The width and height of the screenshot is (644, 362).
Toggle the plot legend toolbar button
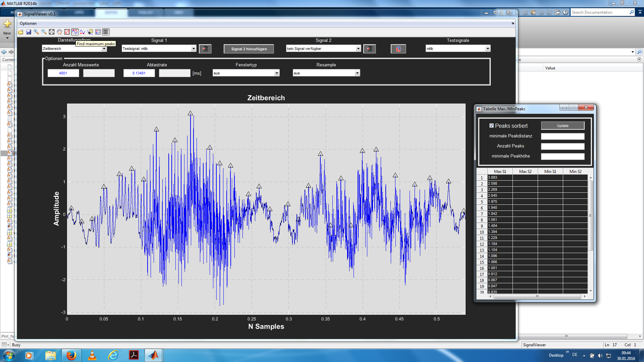[x=98, y=32]
